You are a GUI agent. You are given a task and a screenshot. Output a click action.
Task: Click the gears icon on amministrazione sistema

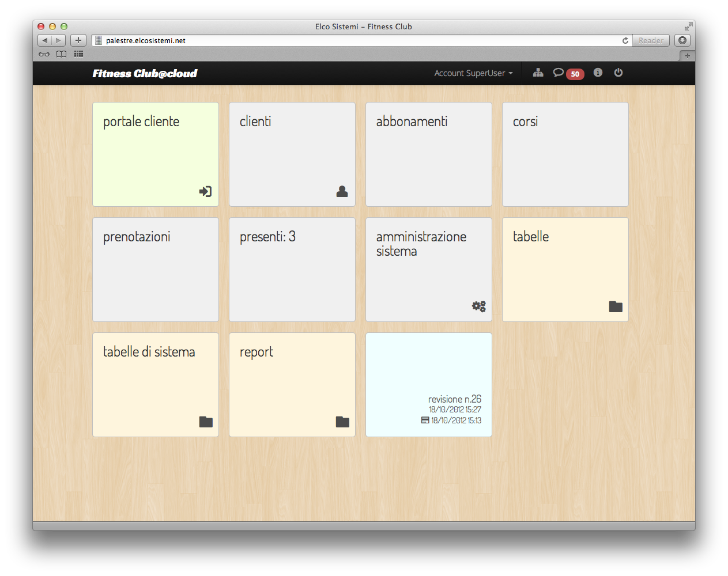(479, 306)
